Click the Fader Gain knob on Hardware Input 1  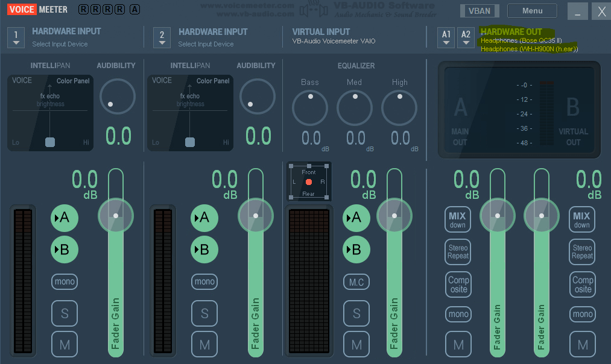click(x=116, y=216)
